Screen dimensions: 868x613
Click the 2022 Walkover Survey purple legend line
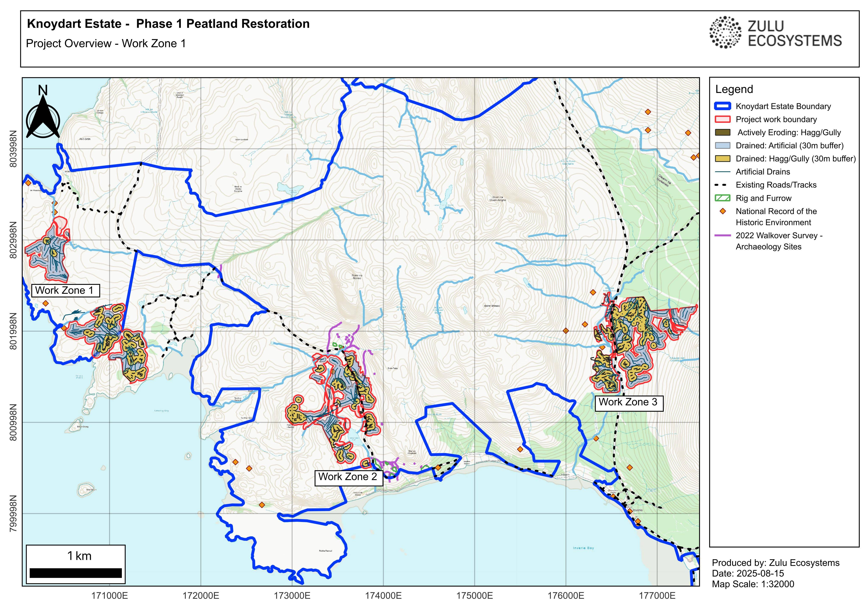coord(722,236)
